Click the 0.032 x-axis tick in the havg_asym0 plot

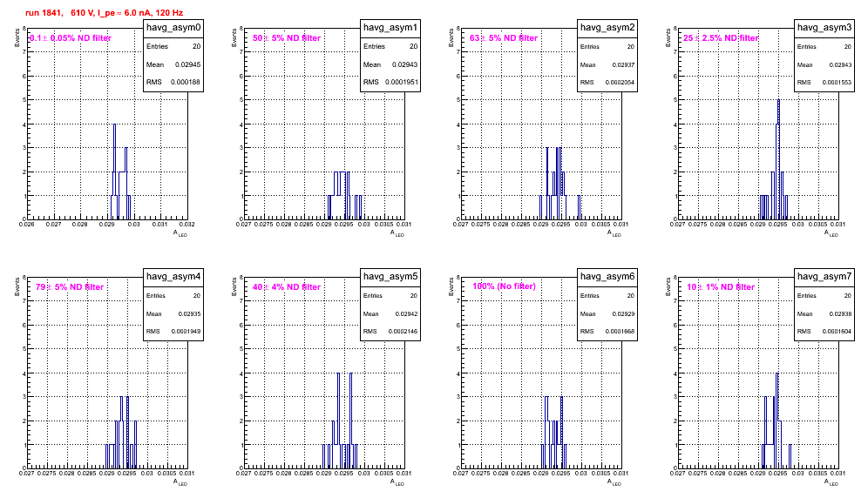tap(186, 224)
